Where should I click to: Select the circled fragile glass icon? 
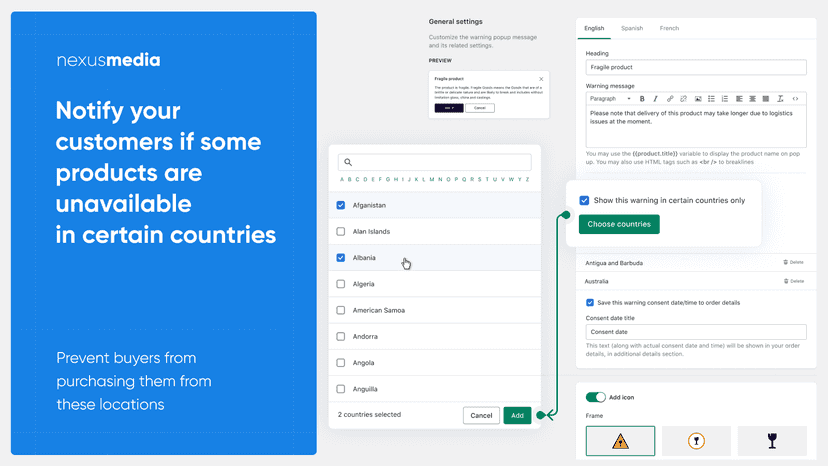click(696, 441)
